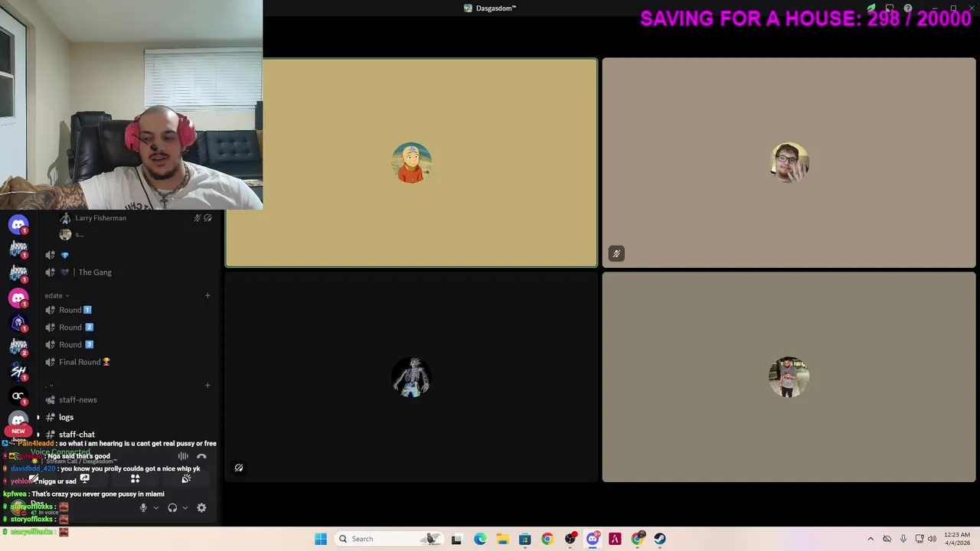Toggle Larry Fisherman's deafened headset icon

[x=207, y=218]
